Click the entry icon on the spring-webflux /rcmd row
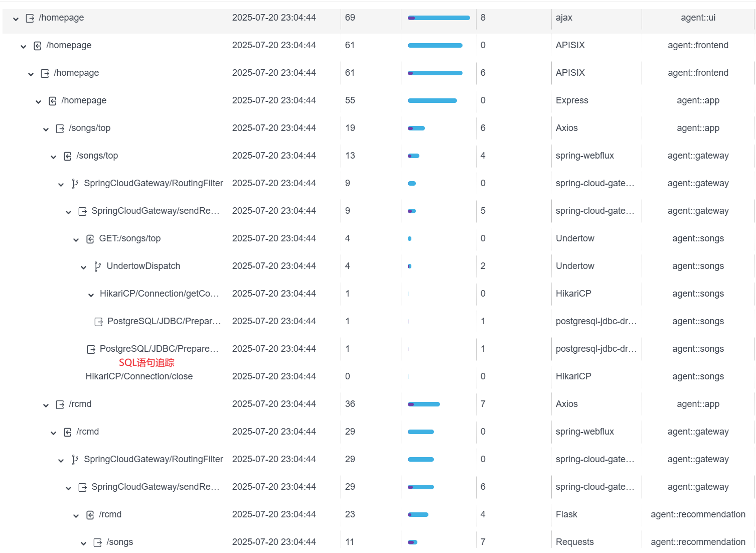This screenshot has width=756, height=553. click(x=68, y=432)
